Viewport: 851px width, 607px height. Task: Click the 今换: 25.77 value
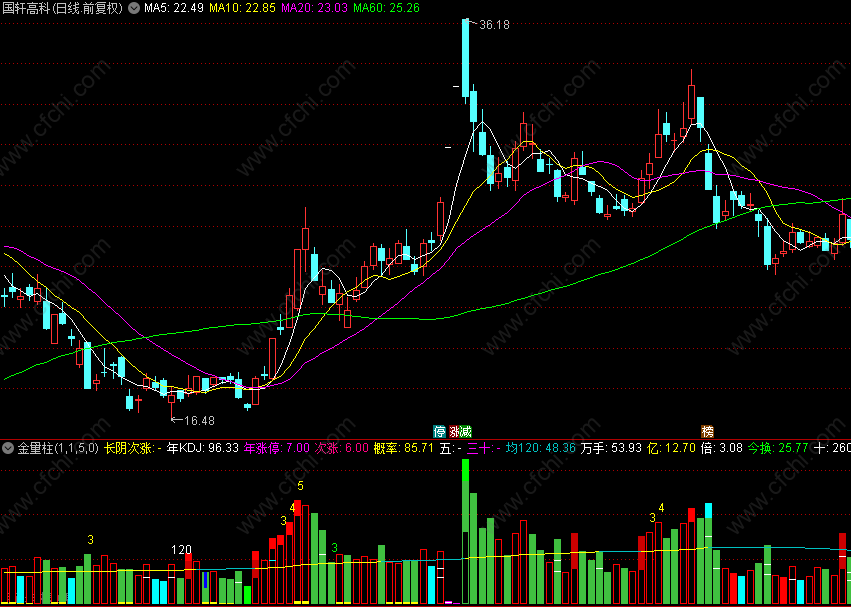[x=778, y=448]
